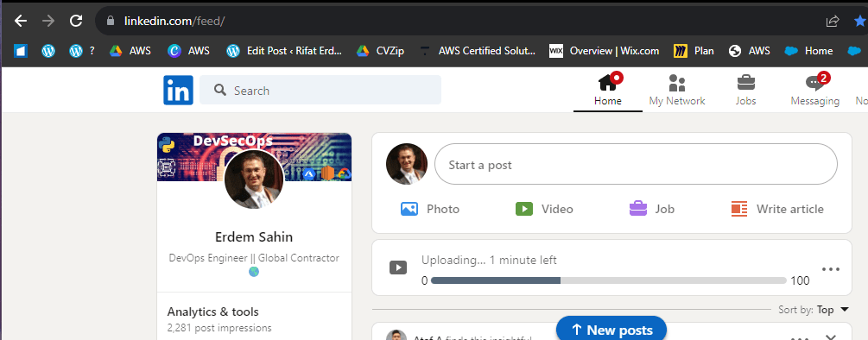Click the Erdem Sahin name link

click(x=254, y=237)
